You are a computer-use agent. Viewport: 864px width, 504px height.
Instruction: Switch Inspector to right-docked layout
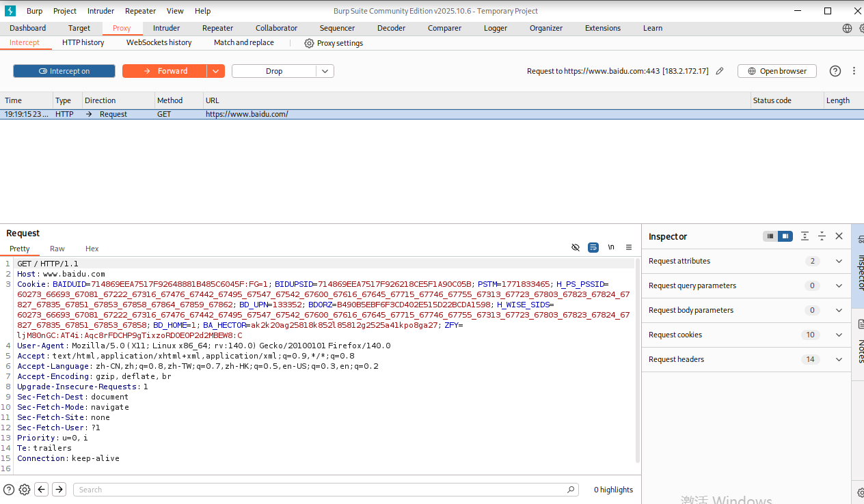coord(785,236)
